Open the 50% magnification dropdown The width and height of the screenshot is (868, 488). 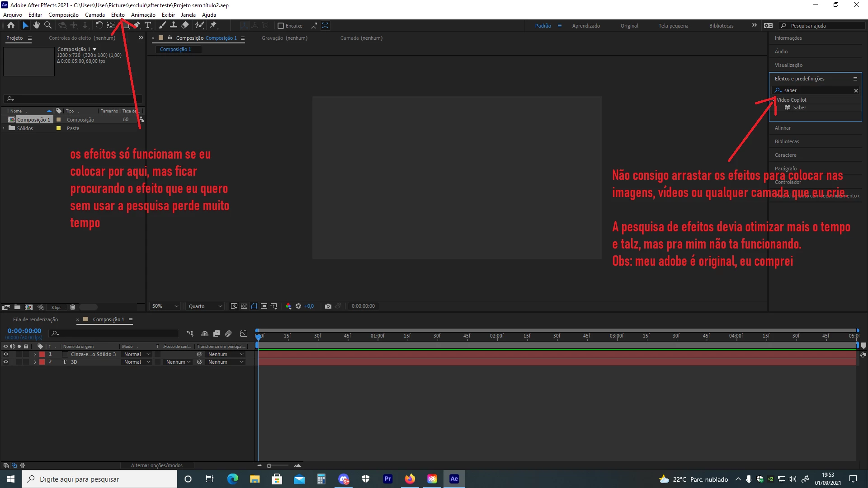(165, 306)
